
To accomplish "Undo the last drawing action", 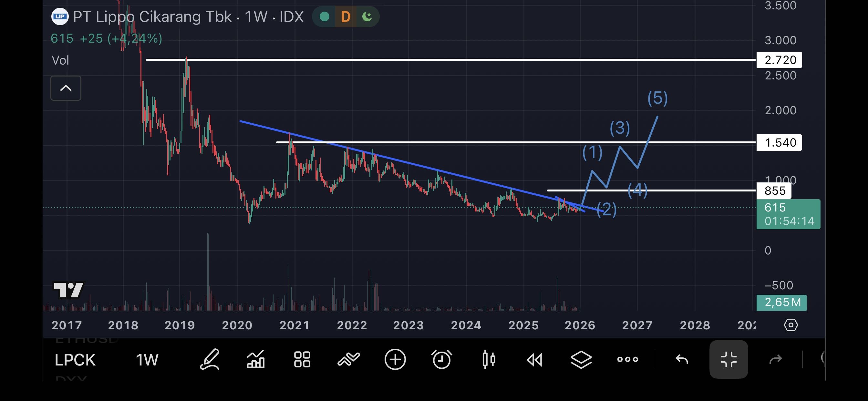I will [x=682, y=360].
